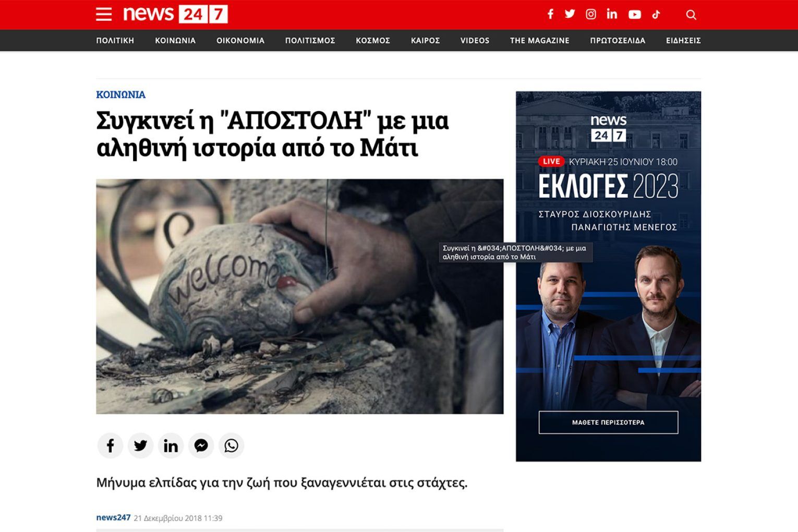
Task: Click the welcome stone article image
Action: [x=300, y=296]
